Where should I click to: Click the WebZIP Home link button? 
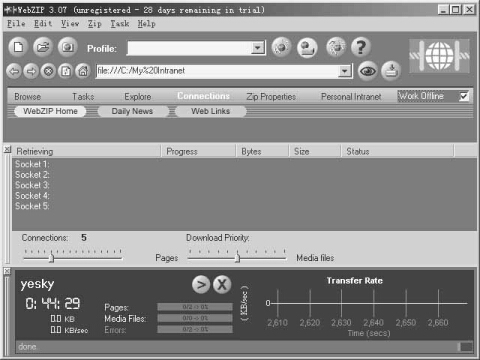tap(50, 111)
